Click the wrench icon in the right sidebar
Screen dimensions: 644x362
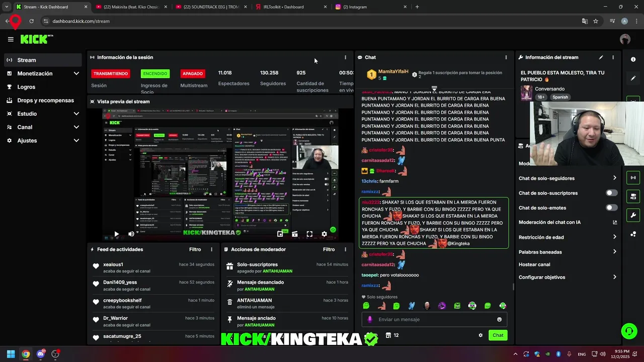(633, 215)
